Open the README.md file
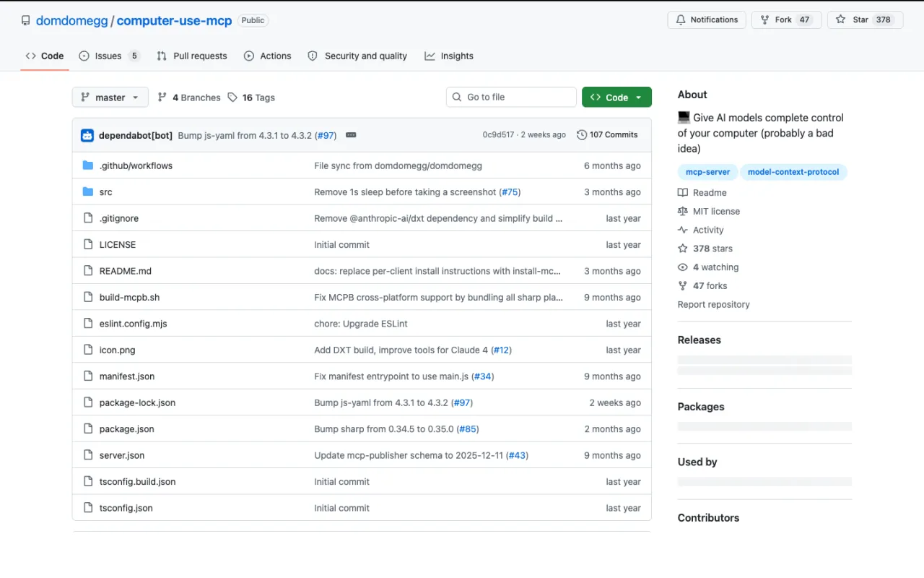Screen dimensions: 924x578 pyautogui.click(x=126, y=271)
